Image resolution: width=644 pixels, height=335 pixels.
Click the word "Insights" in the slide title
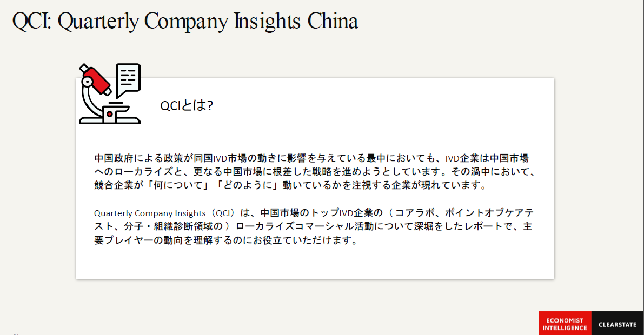coord(267,22)
